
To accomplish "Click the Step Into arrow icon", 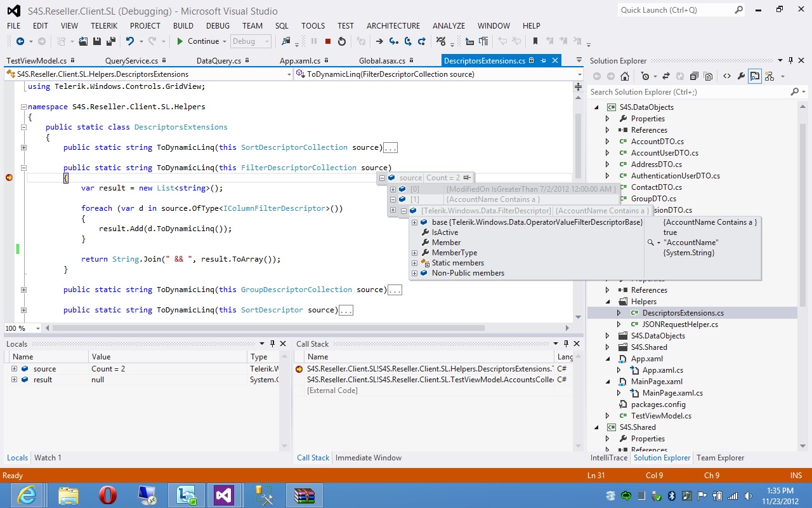I will [x=393, y=41].
